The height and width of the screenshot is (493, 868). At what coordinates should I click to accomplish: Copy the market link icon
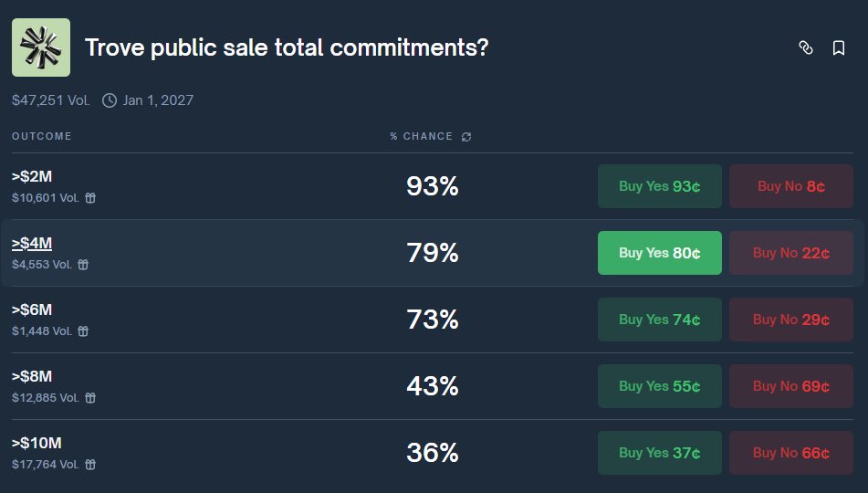[806, 47]
